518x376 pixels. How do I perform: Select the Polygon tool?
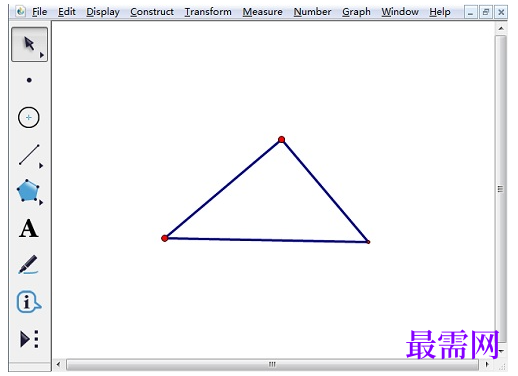28,191
